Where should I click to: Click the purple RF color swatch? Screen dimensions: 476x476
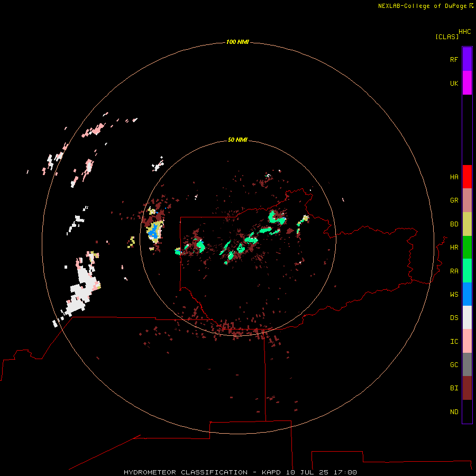(467, 59)
